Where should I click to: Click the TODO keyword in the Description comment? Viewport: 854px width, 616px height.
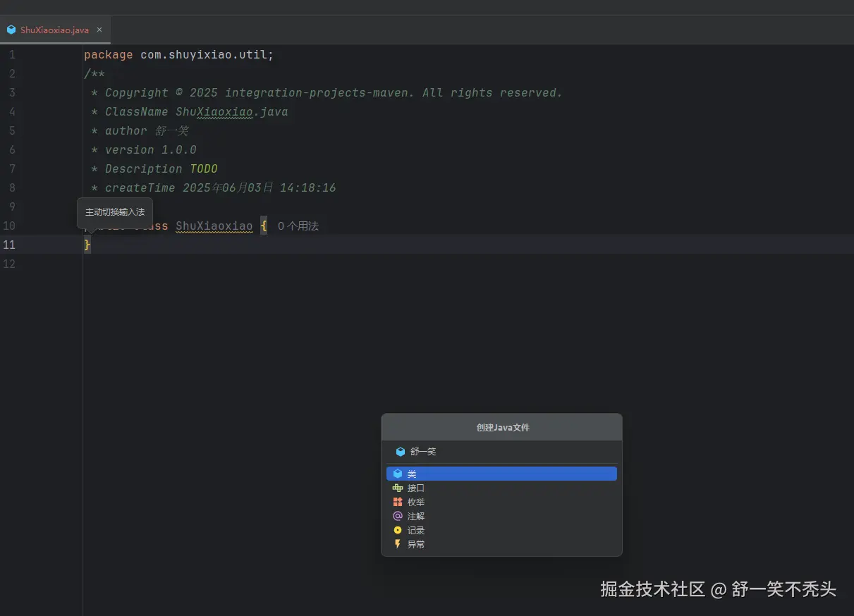coord(204,169)
